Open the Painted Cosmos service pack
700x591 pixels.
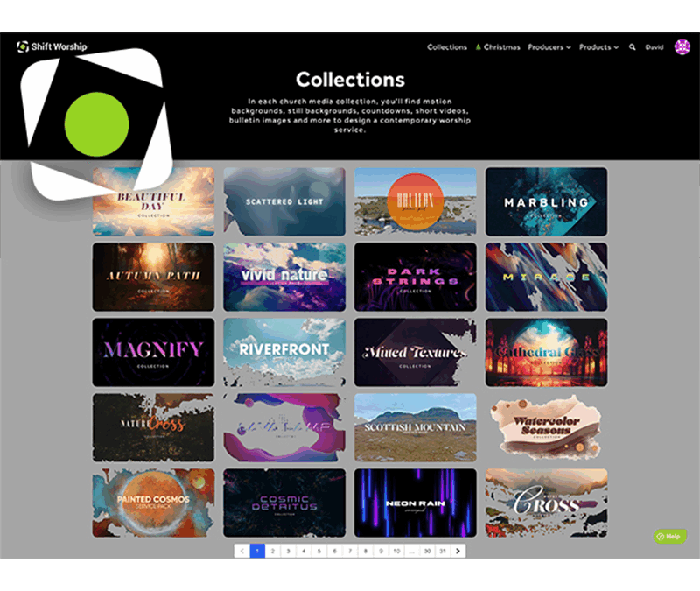point(153,503)
